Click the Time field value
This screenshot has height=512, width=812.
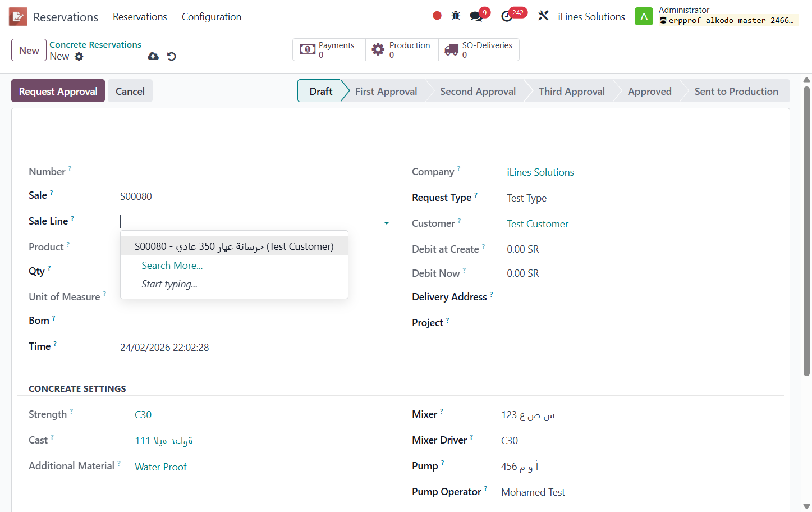(164, 348)
